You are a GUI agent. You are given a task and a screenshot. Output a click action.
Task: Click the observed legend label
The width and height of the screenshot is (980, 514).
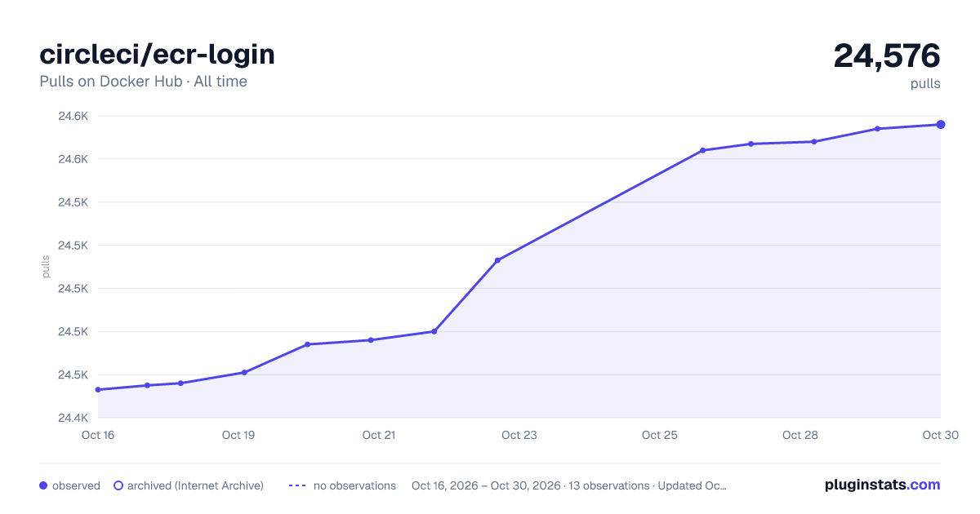[x=76, y=485]
